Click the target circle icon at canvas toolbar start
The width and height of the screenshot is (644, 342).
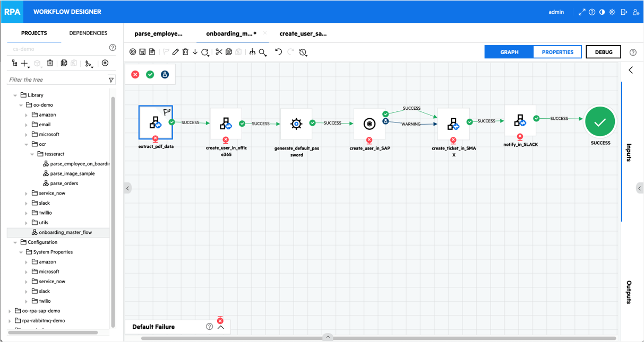[133, 52]
